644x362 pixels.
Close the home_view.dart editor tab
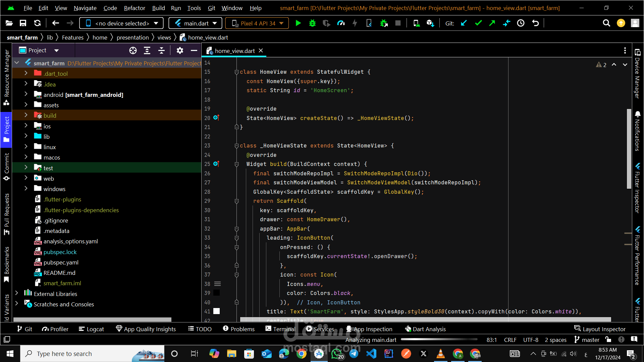click(x=261, y=51)
